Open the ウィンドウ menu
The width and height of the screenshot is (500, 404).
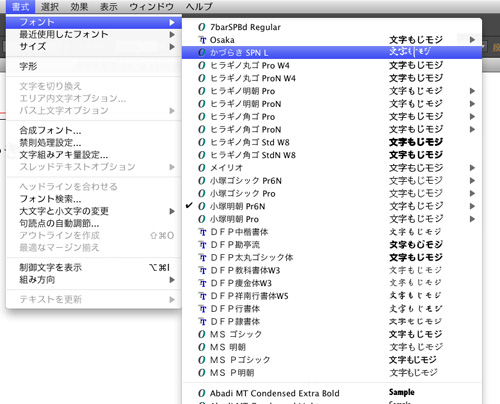click(x=152, y=6)
